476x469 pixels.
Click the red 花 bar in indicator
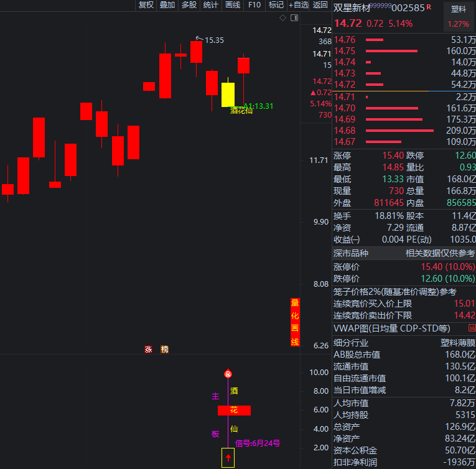(x=234, y=411)
